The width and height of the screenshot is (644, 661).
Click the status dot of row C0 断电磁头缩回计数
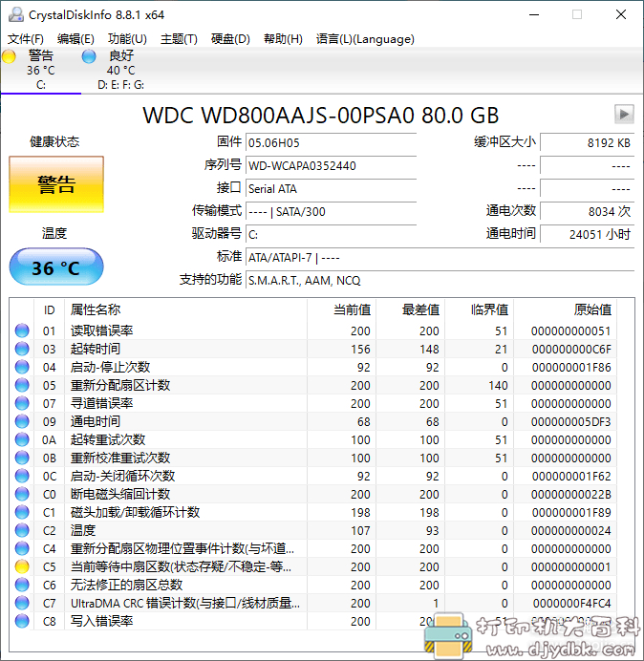[x=22, y=494]
